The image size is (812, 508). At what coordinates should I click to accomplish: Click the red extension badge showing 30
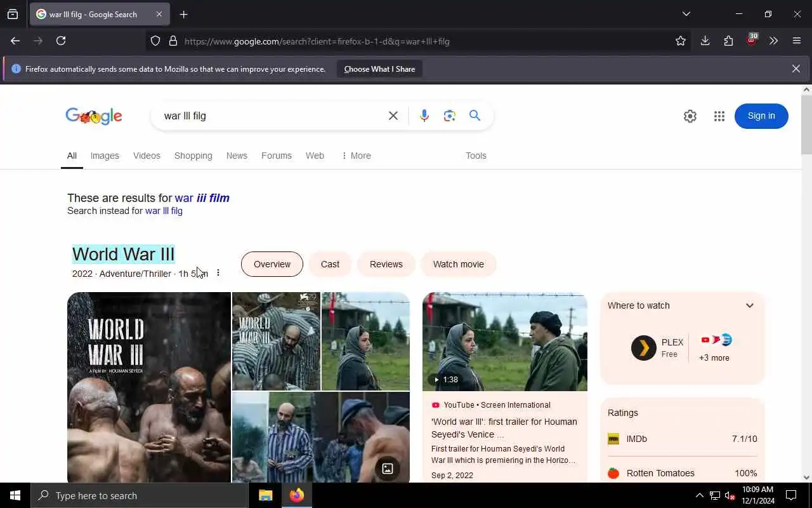pos(752,40)
